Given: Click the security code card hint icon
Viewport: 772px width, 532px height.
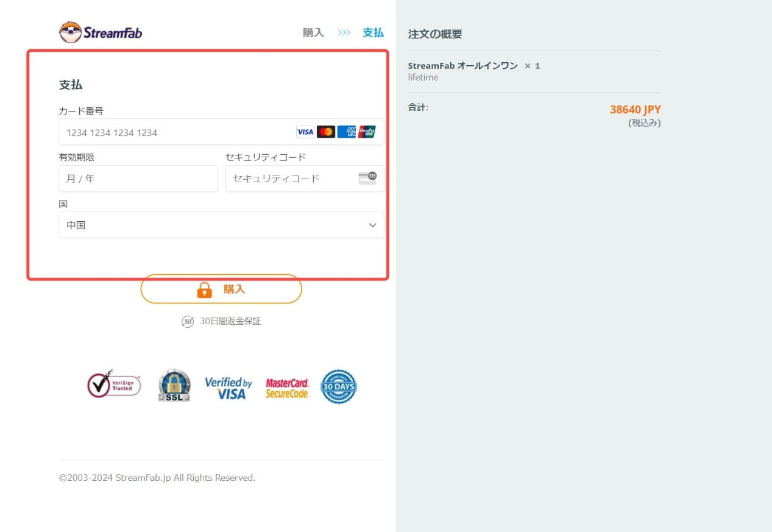Looking at the screenshot, I should pyautogui.click(x=367, y=178).
